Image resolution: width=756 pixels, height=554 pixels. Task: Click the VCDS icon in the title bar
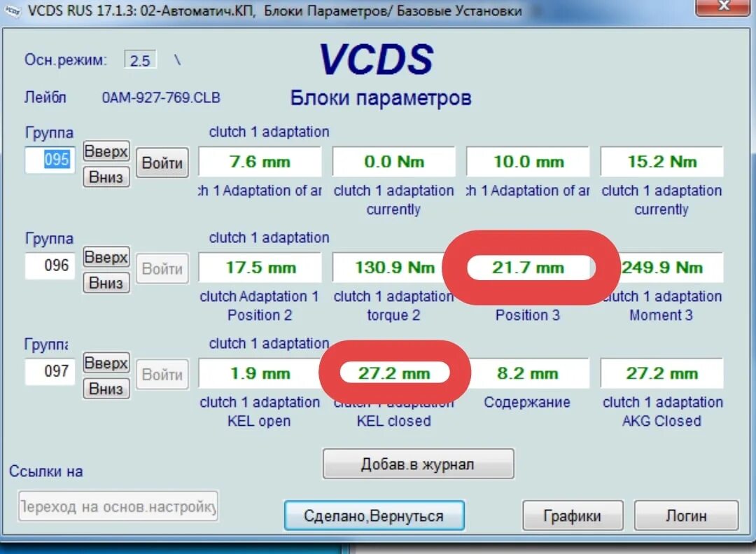12,10
